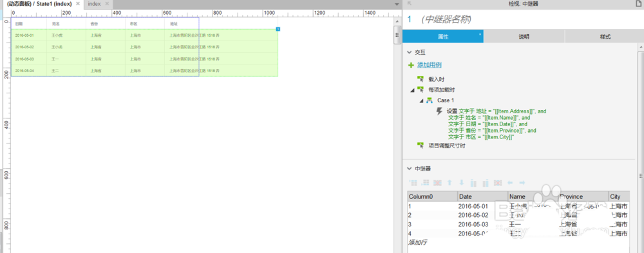
Task: Click 姓名 header cell on canvas
Action: 66,24
